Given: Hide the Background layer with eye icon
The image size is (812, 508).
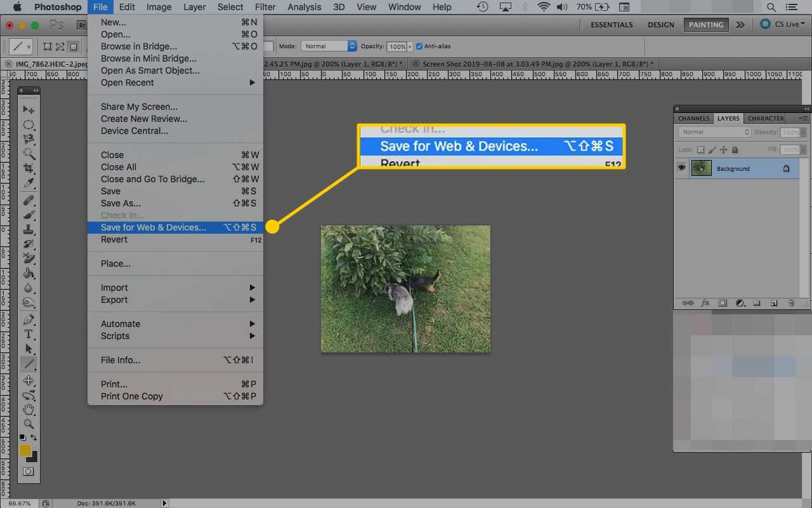Looking at the screenshot, I should tap(682, 168).
